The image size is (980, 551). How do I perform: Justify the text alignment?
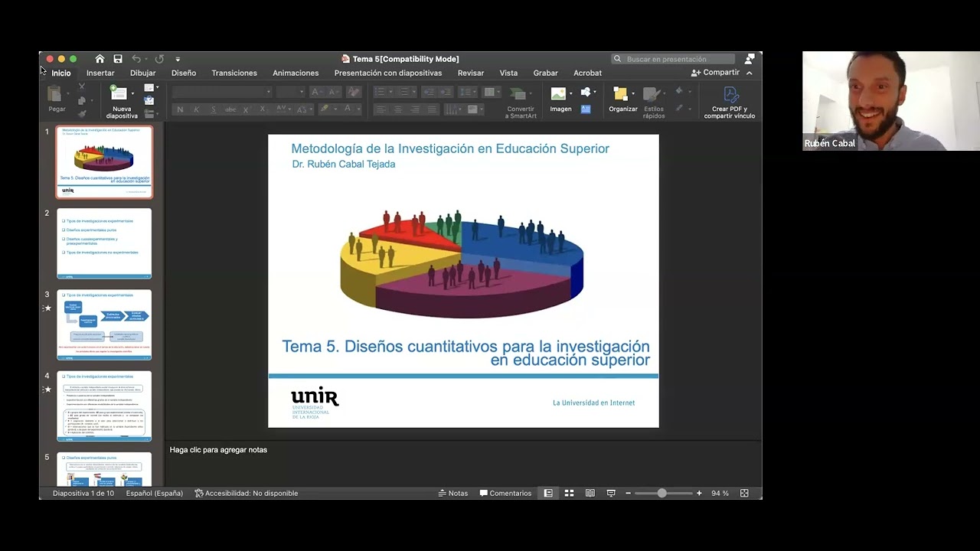tap(432, 109)
